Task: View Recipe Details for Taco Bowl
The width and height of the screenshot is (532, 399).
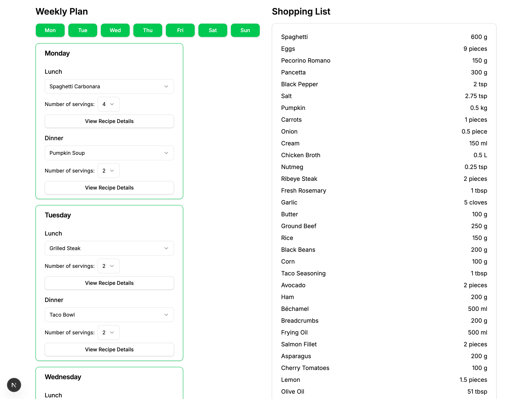Action: (109, 349)
